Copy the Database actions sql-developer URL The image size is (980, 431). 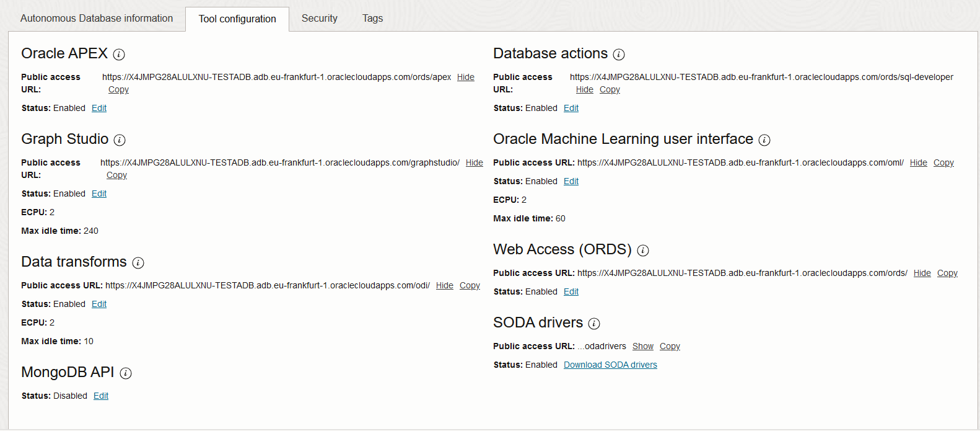pyautogui.click(x=610, y=89)
